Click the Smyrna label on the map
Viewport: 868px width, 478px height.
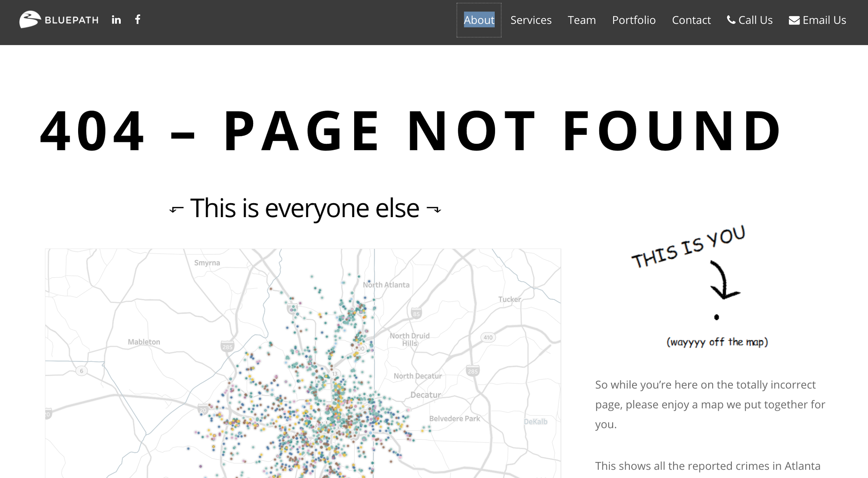(207, 263)
